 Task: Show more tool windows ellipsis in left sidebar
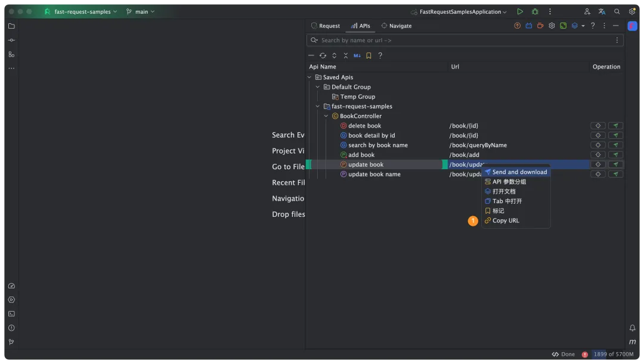pyautogui.click(x=11, y=68)
